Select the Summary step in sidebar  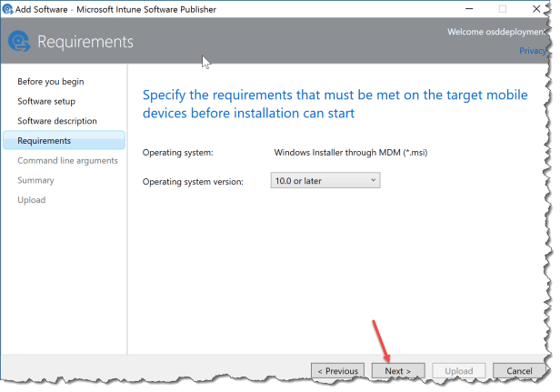pyautogui.click(x=35, y=180)
